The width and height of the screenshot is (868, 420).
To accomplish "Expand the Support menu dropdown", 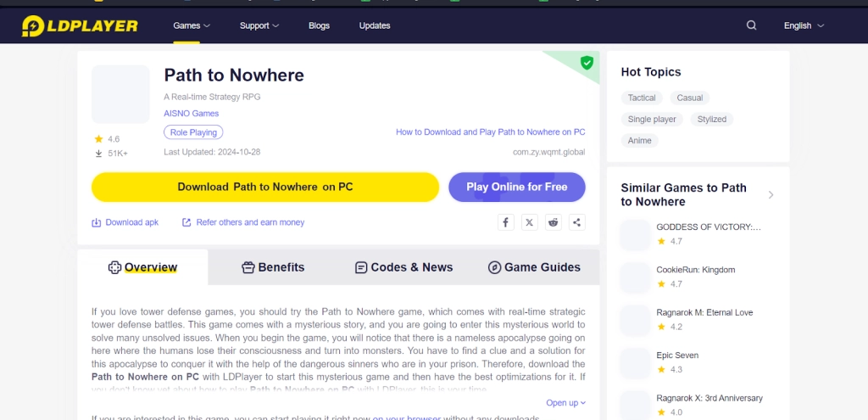I will click(x=259, y=25).
